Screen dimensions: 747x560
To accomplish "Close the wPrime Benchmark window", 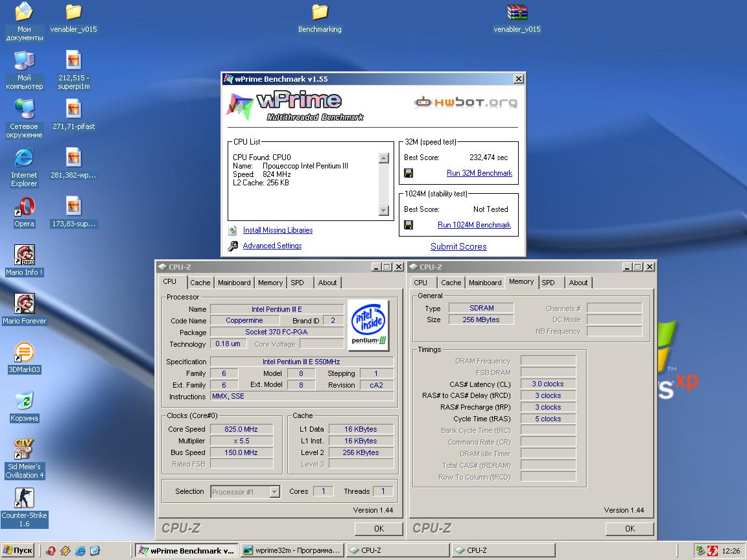I will point(519,79).
